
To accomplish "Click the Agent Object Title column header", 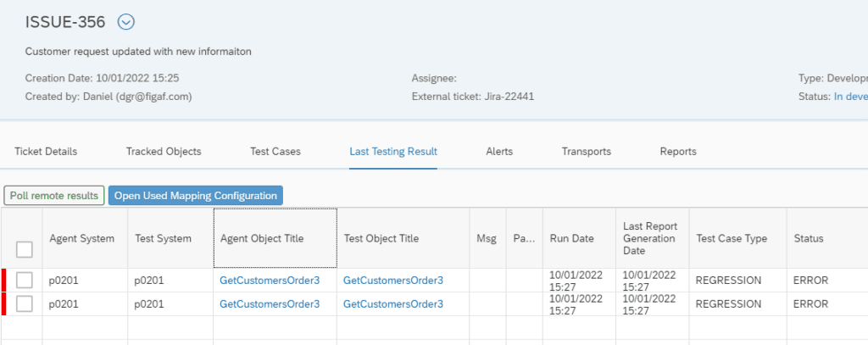I will (x=275, y=239).
